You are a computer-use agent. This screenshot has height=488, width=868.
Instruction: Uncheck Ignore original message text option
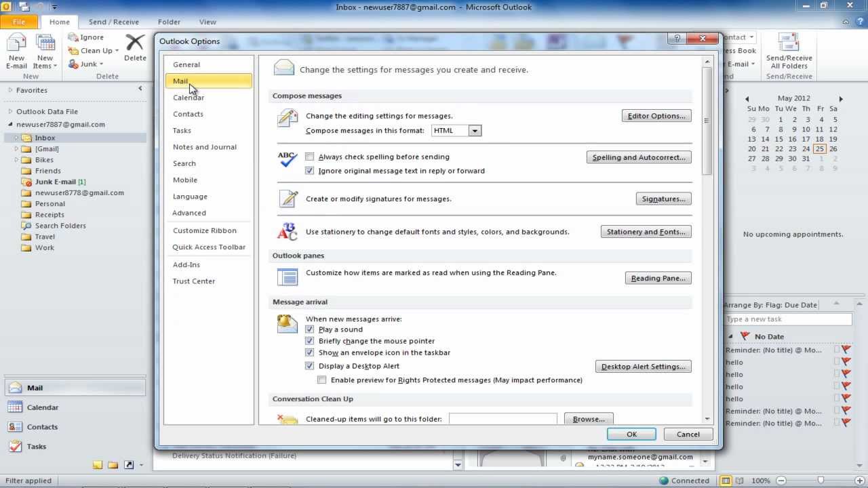tap(310, 171)
